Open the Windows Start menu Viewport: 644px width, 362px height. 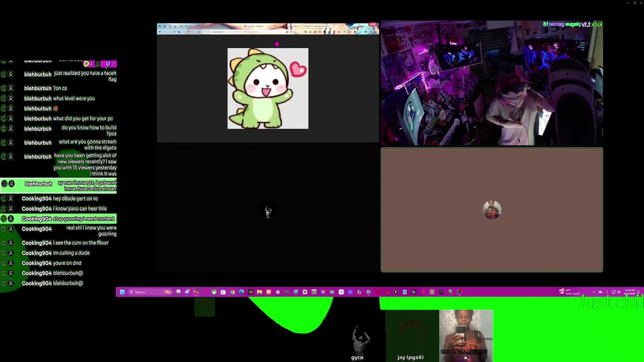pyautogui.click(x=122, y=292)
